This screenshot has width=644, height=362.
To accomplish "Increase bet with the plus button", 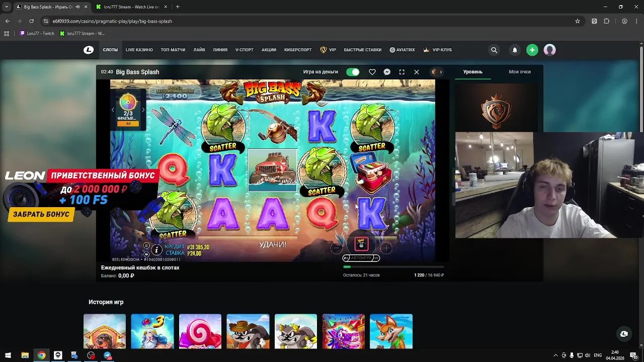I will click(386, 248).
